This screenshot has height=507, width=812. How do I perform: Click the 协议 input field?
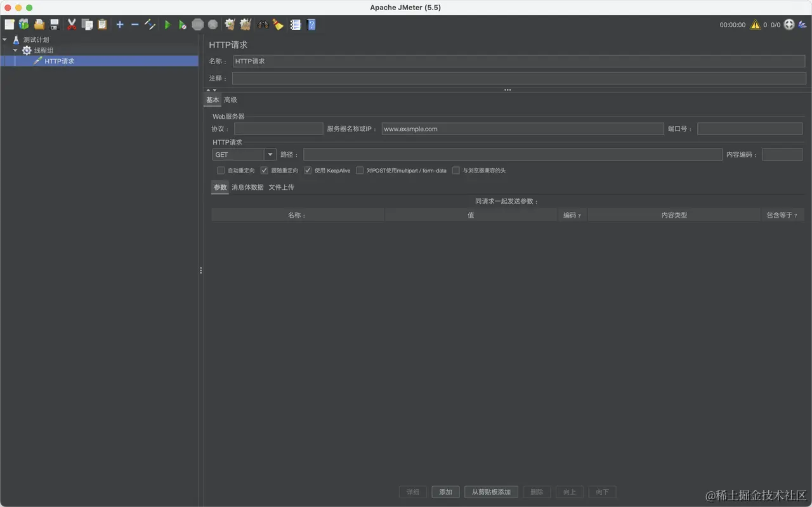click(x=278, y=129)
